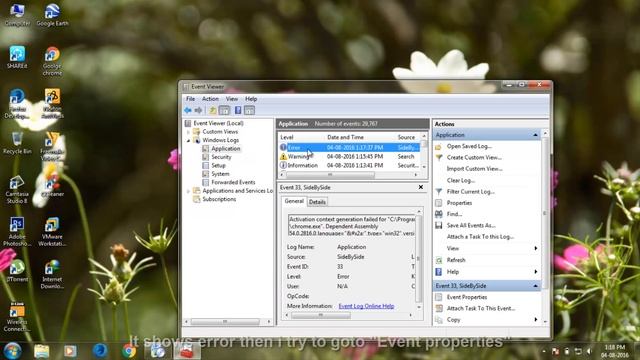Image resolution: width=640 pixels, height=360 pixels.
Task: Click Save All Events As action
Action: point(471,225)
